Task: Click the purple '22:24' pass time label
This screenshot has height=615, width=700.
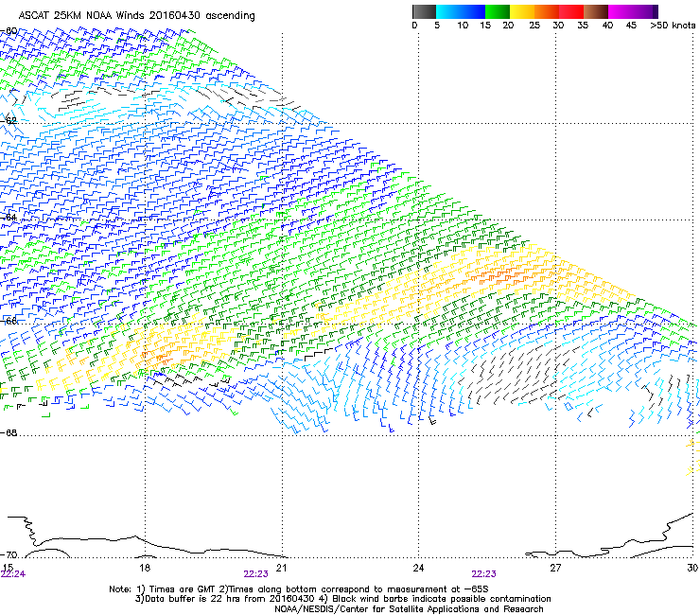Action: point(13,574)
